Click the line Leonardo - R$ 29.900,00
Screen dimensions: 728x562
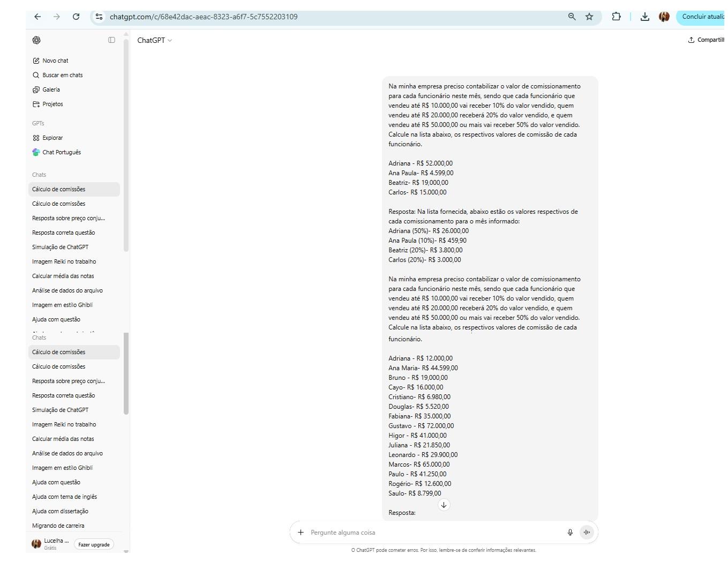(423, 455)
